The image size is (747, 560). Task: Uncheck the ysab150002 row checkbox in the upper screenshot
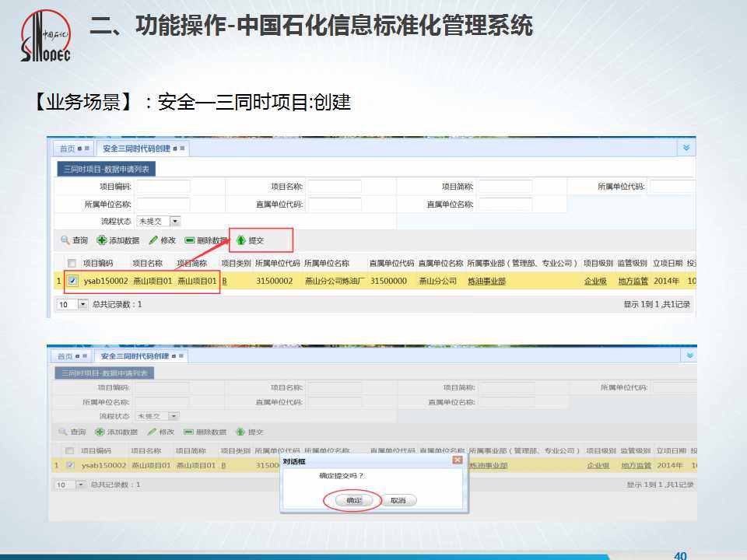(72, 281)
